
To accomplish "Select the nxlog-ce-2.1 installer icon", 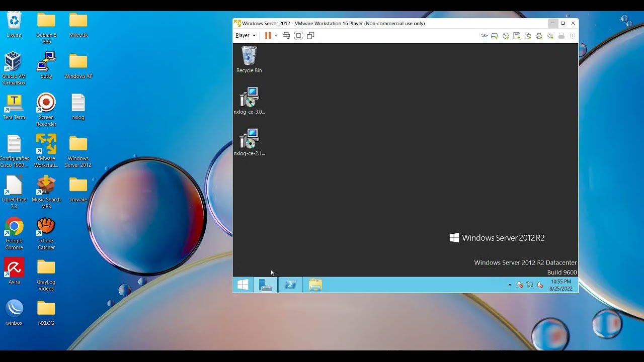I will point(249,142).
